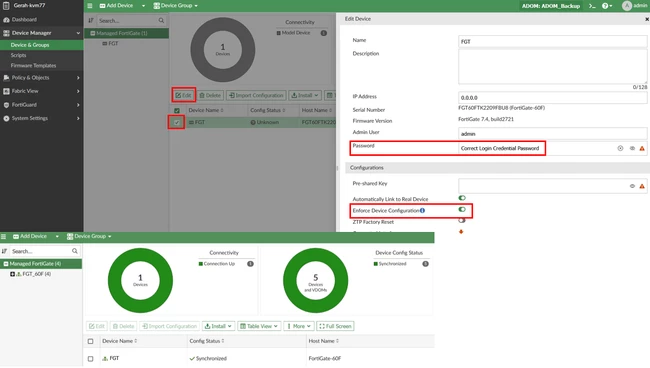
Task: Click the warning triangle in the Pre-shared Key field
Action: [642, 186]
